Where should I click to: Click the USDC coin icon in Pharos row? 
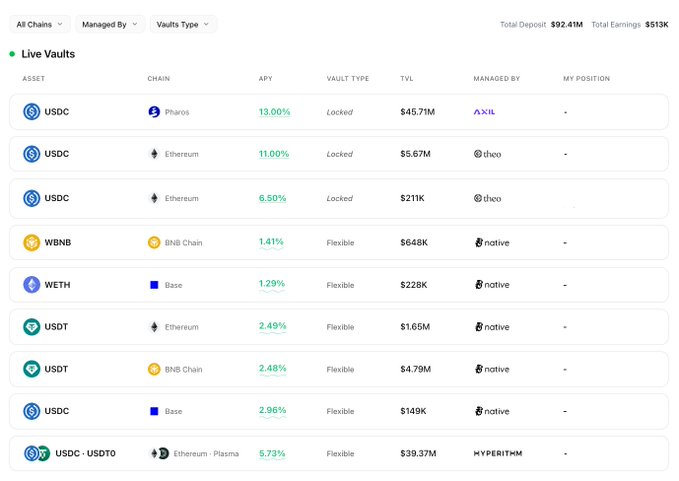point(32,112)
